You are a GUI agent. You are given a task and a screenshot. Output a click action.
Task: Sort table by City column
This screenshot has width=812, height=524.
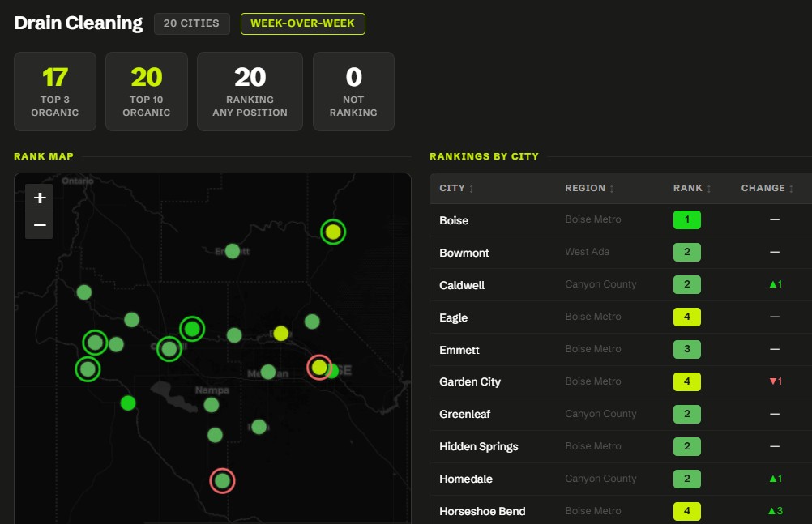456,188
